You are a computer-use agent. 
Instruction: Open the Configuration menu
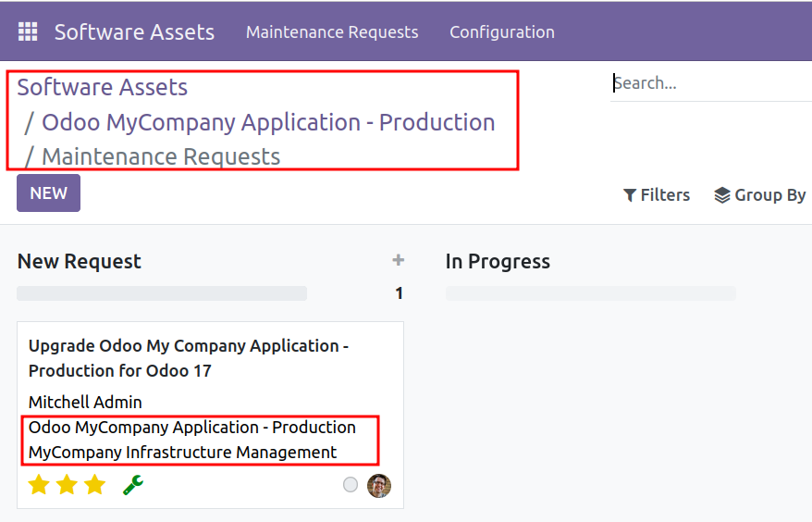[502, 32]
